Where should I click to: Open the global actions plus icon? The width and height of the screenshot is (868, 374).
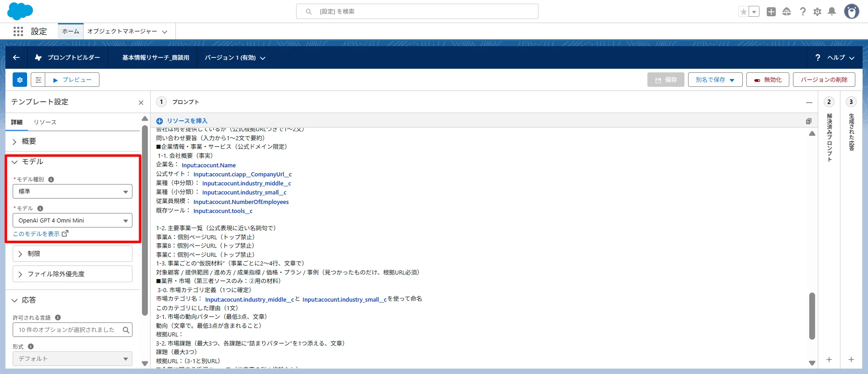coord(771,12)
